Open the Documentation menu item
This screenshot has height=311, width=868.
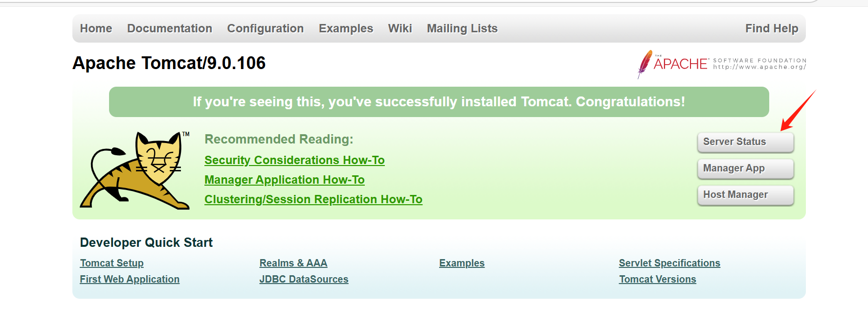pos(170,28)
